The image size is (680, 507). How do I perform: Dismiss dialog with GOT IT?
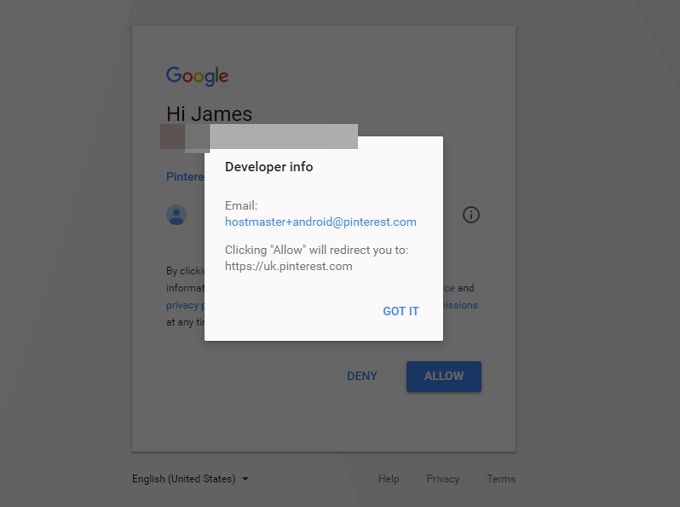401,311
